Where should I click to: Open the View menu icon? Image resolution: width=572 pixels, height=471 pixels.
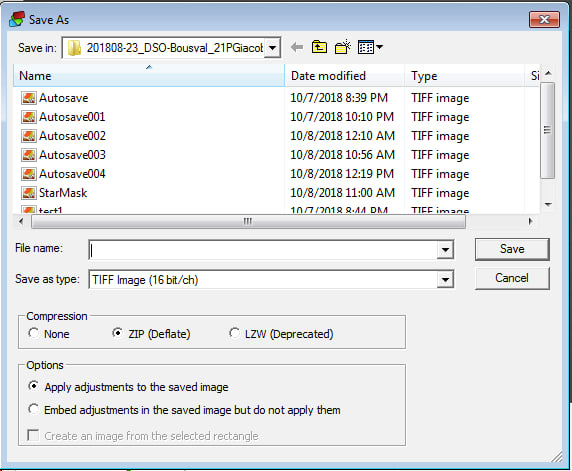(370, 47)
